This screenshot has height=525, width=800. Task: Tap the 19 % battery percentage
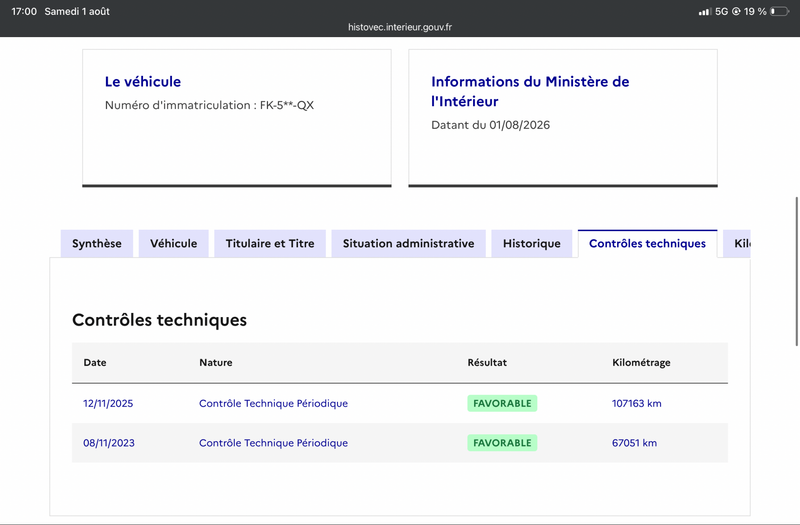pos(755,11)
